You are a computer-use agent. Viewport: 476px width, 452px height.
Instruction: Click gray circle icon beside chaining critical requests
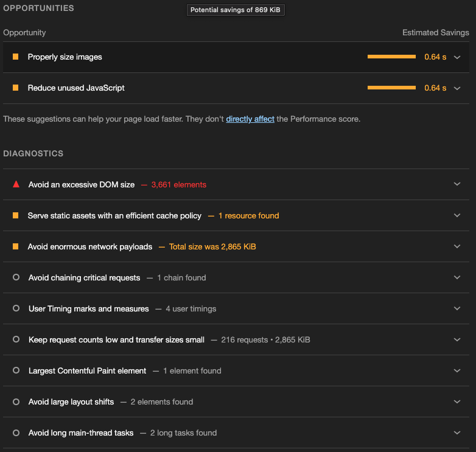(16, 277)
